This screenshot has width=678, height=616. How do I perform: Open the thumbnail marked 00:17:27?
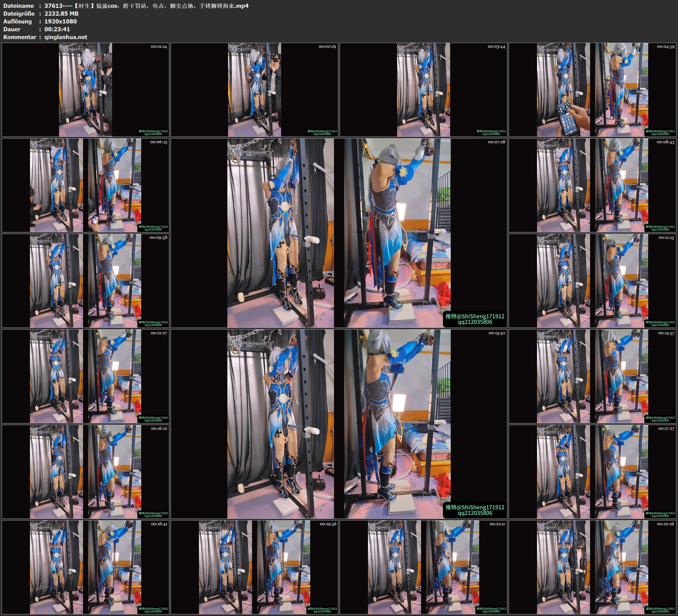point(593,472)
